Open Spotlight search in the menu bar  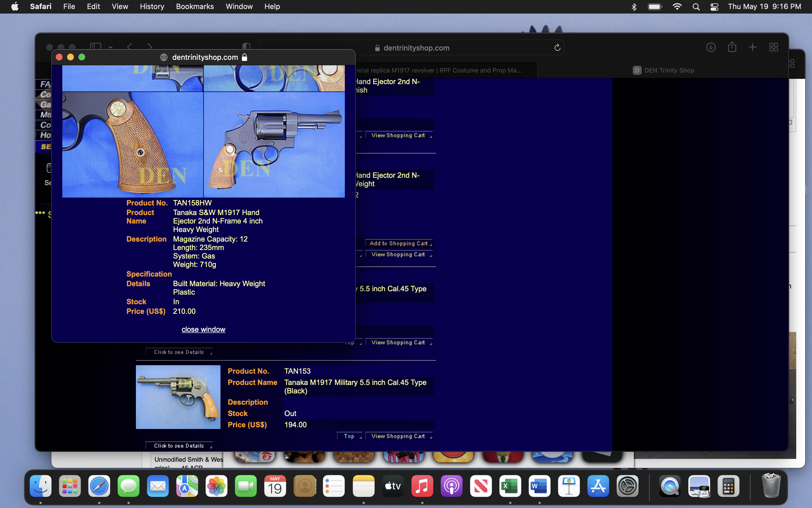click(x=696, y=7)
